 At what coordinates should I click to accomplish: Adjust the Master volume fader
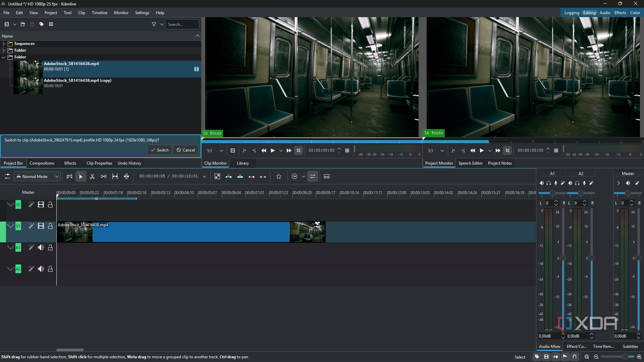(638, 258)
